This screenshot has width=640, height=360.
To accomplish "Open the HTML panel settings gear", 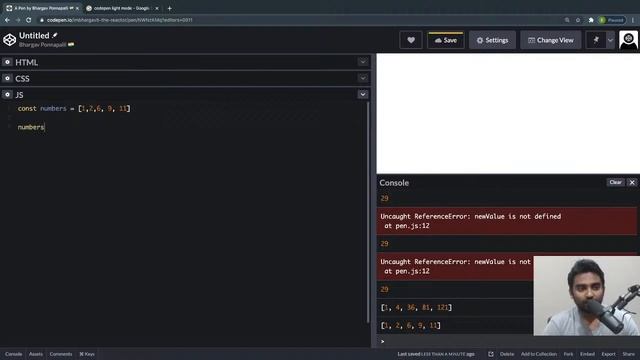I will pos(7,62).
